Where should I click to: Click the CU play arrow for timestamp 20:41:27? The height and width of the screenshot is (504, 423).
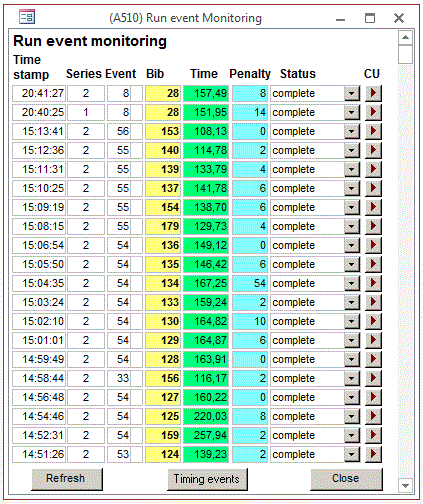pyautogui.click(x=373, y=93)
